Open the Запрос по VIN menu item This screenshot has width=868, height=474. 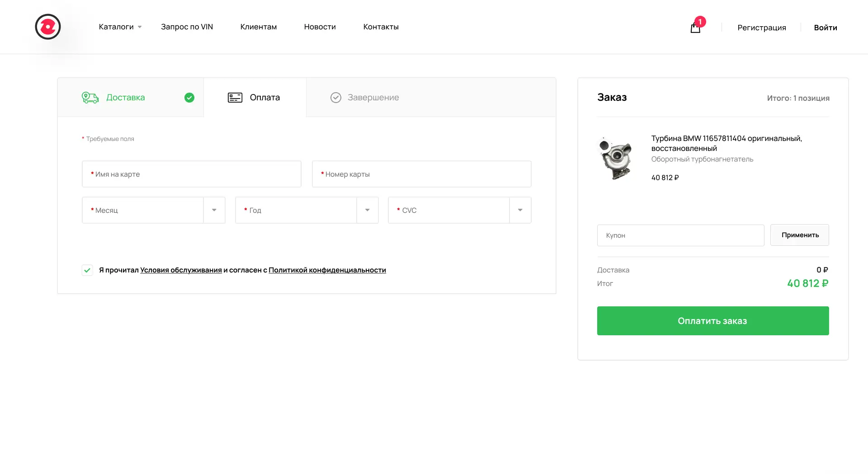187,27
